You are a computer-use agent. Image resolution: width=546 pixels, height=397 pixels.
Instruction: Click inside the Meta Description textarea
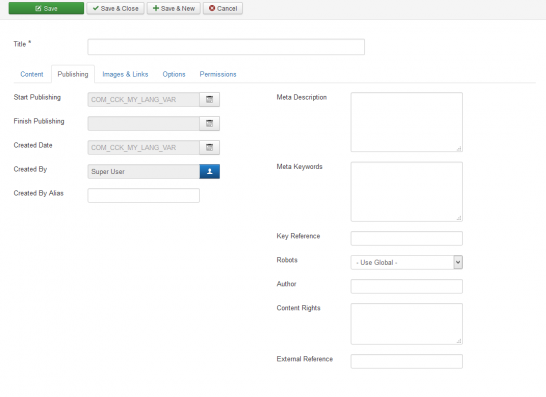407,122
